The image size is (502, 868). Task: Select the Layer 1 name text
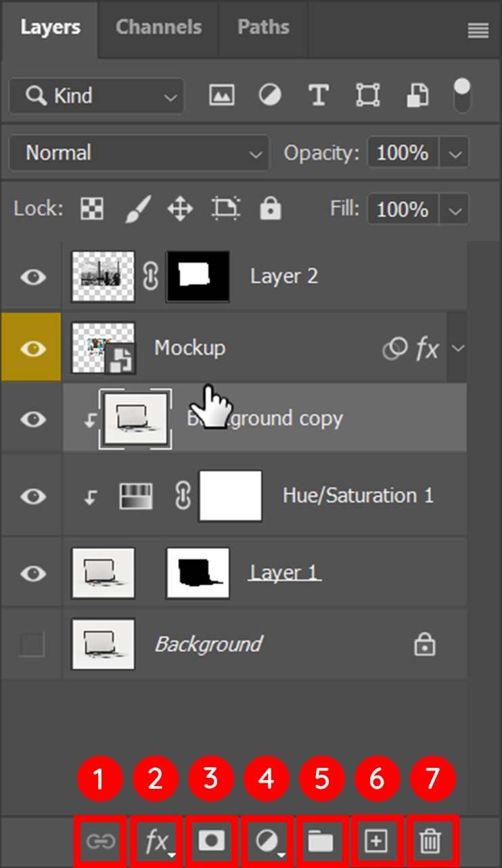point(285,573)
